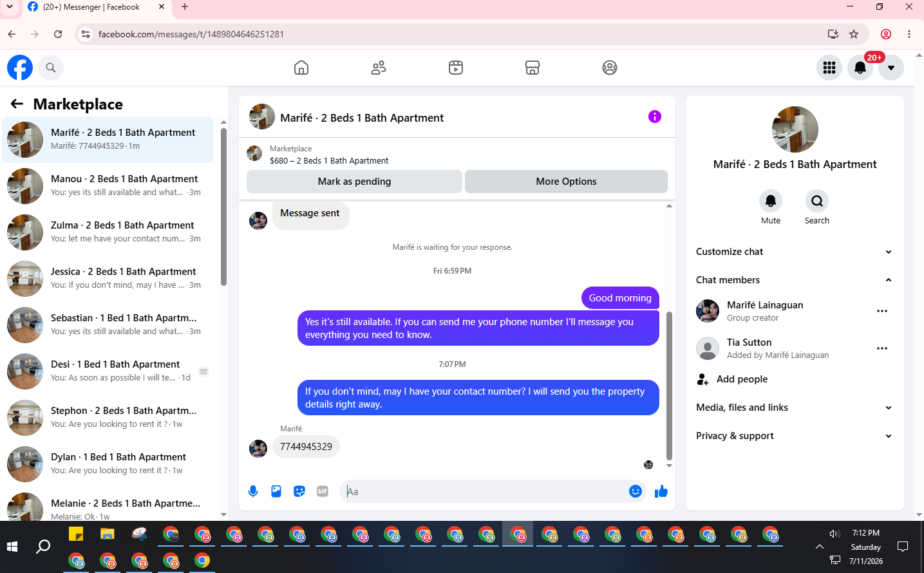This screenshot has height=573, width=924.
Task: Expand the Privacy & support section
Action: 795,436
